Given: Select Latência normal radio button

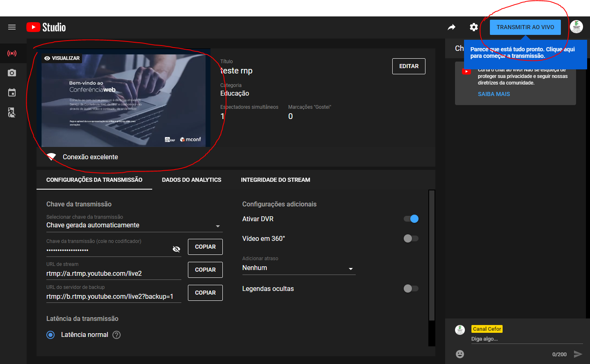Looking at the screenshot, I should point(50,335).
